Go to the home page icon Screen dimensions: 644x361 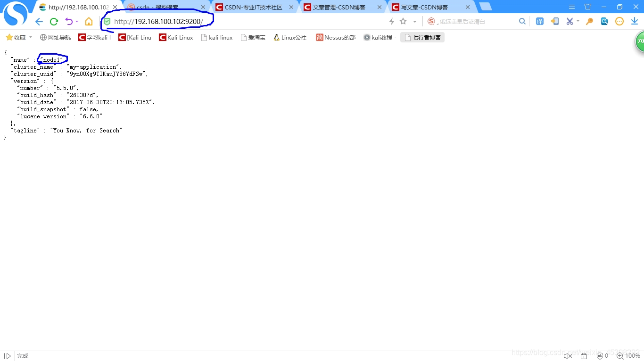pos(89,22)
